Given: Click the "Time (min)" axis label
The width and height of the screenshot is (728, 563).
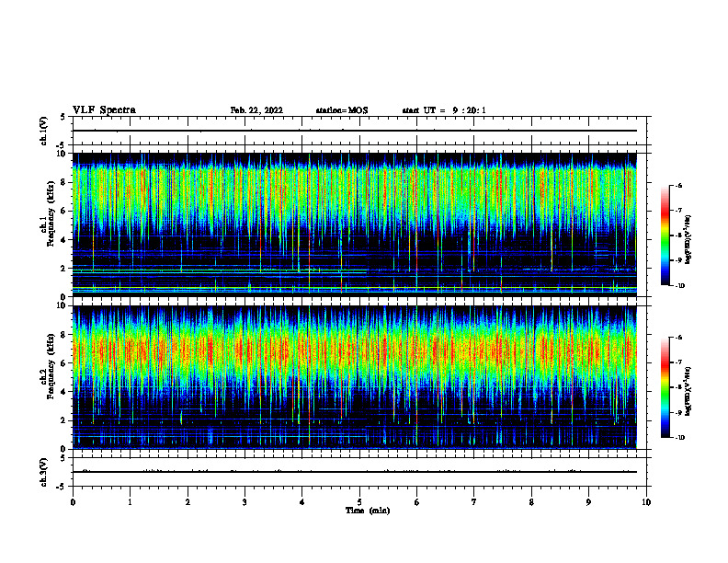Looking at the screenshot, I should [x=368, y=511].
